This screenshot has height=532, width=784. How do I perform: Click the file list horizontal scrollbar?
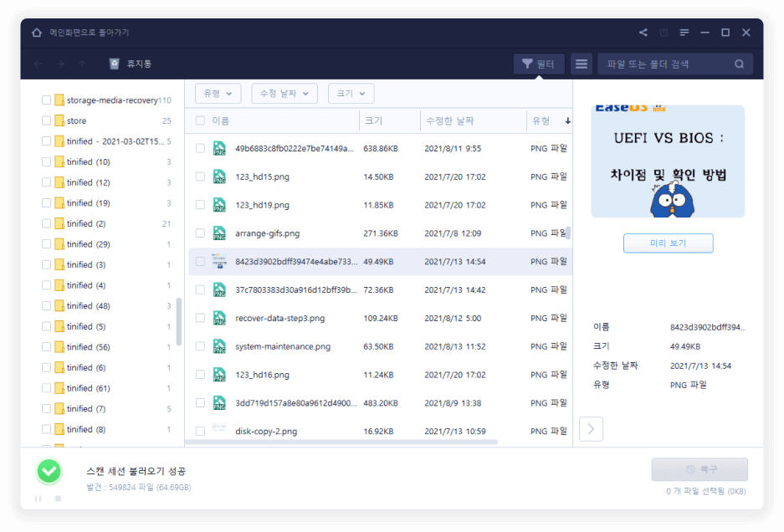tap(341, 442)
